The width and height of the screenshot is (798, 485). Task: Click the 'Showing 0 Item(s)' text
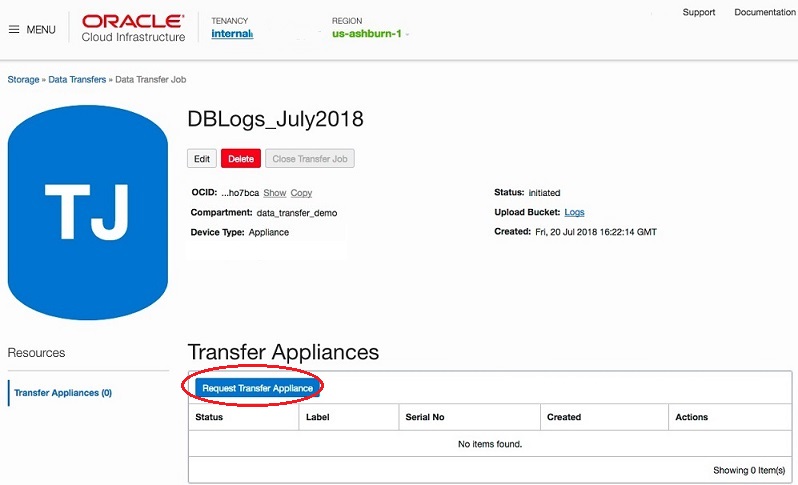coord(749,470)
